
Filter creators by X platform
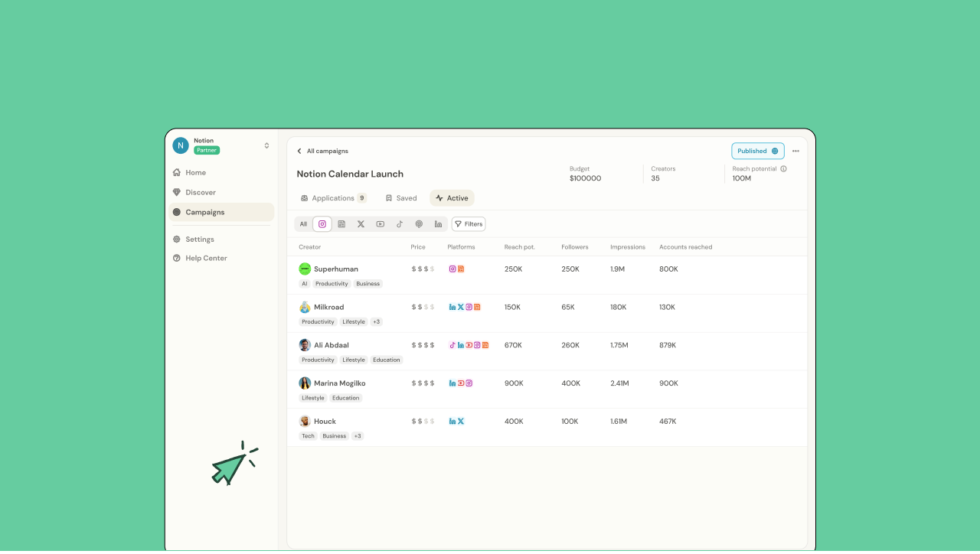pyautogui.click(x=361, y=224)
